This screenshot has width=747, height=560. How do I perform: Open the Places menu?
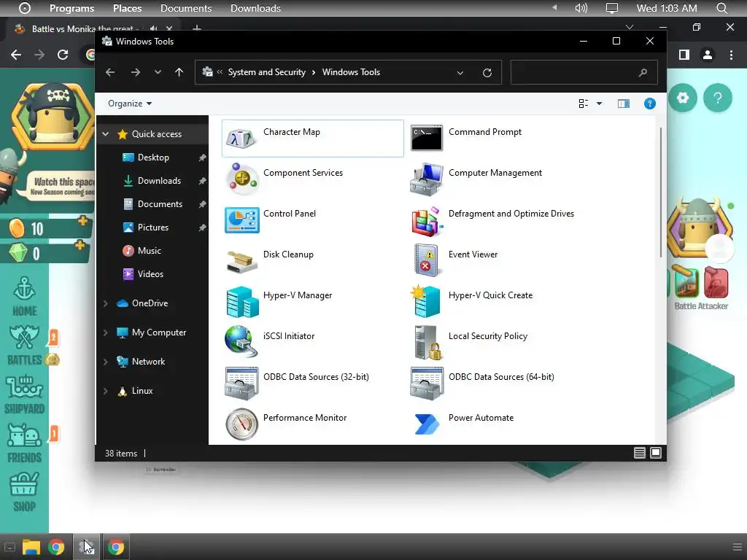(x=127, y=8)
